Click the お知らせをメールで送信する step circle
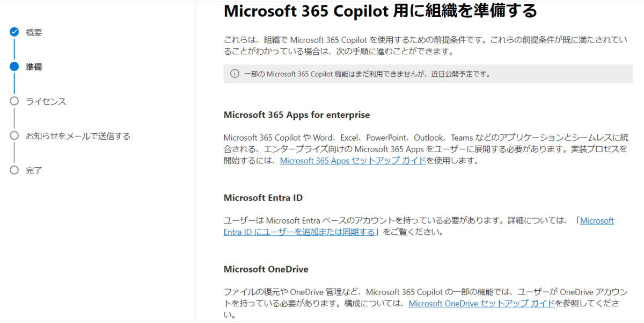The height and width of the screenshot is (323, 644). tap(14, 136)
